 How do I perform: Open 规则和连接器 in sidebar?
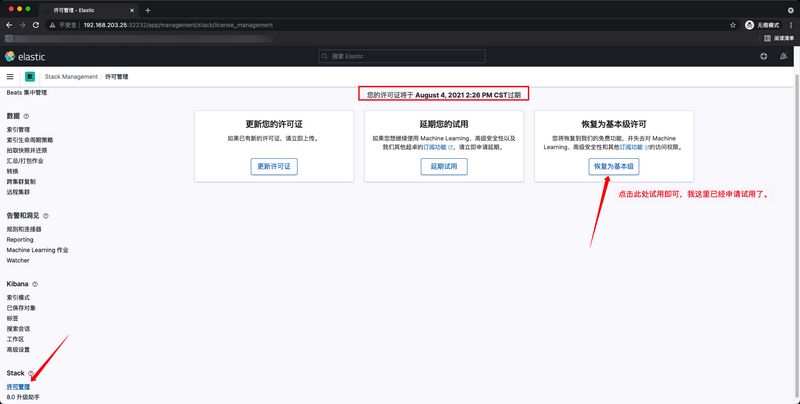pyautogui.click(x=24, y=229)
